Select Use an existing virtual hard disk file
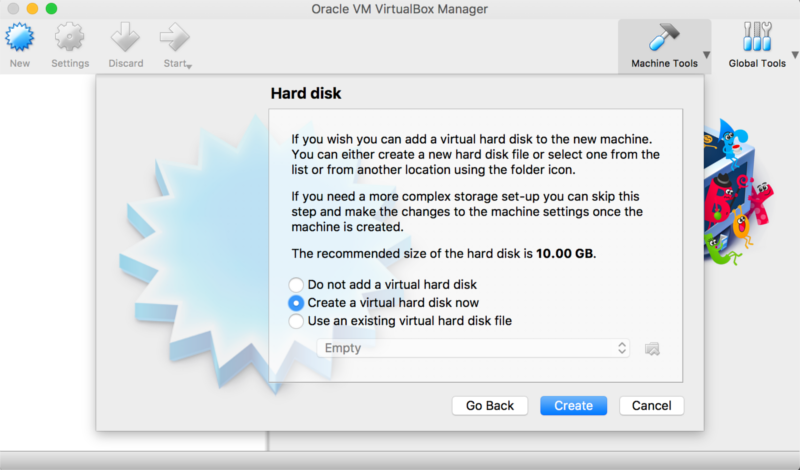The height and width of the screenshot is (470, 800). click(296, 321)
